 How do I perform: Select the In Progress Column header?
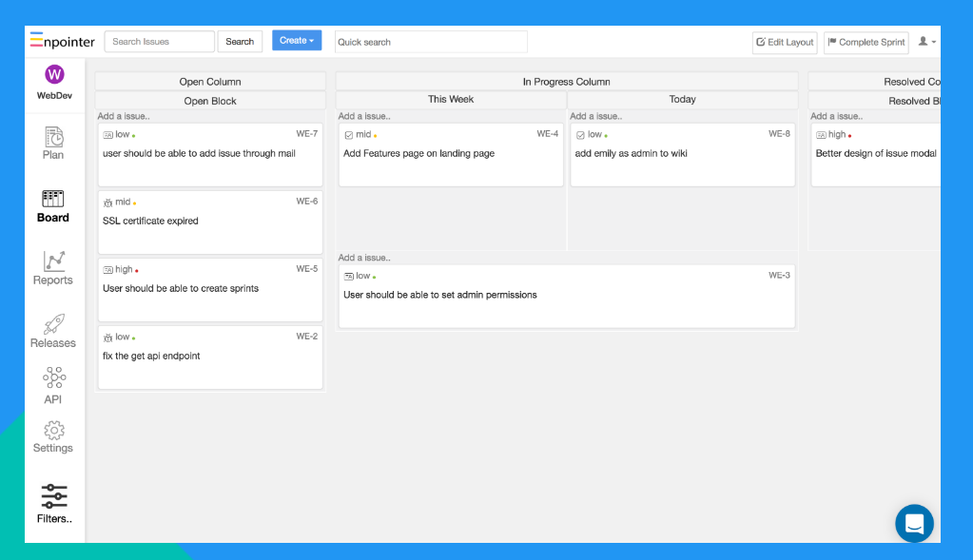567,81
